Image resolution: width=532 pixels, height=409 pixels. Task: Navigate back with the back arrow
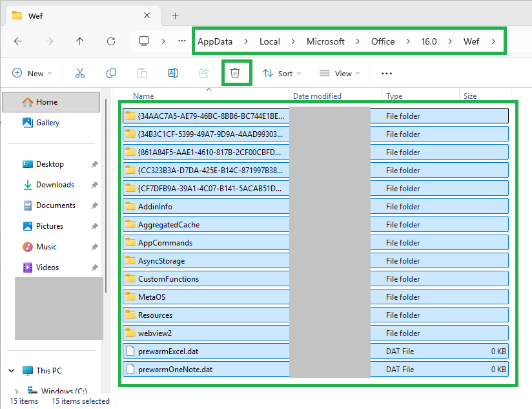(x=18, y=41)
